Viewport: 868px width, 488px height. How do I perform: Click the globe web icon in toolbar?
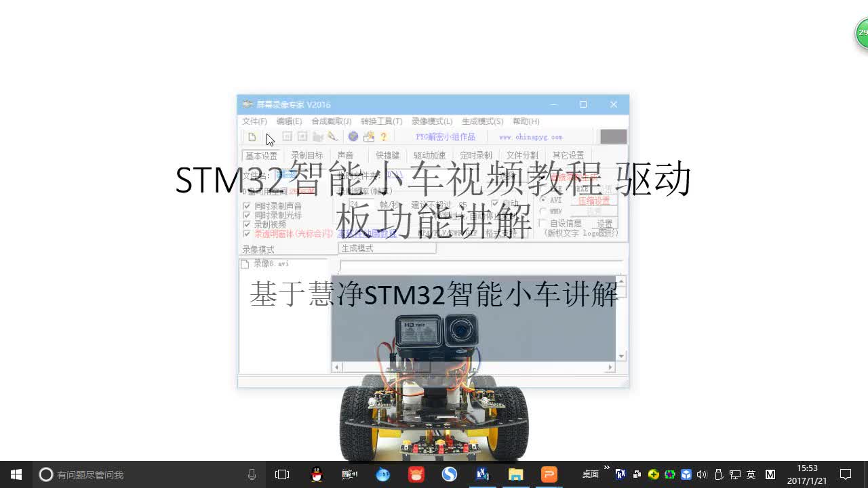point(353,137)
